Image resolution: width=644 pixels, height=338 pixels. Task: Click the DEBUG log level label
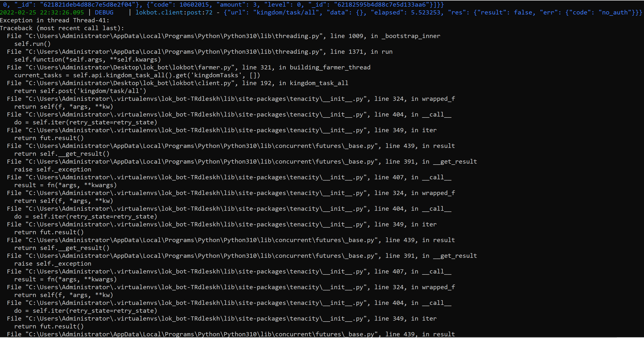[104, 12]
